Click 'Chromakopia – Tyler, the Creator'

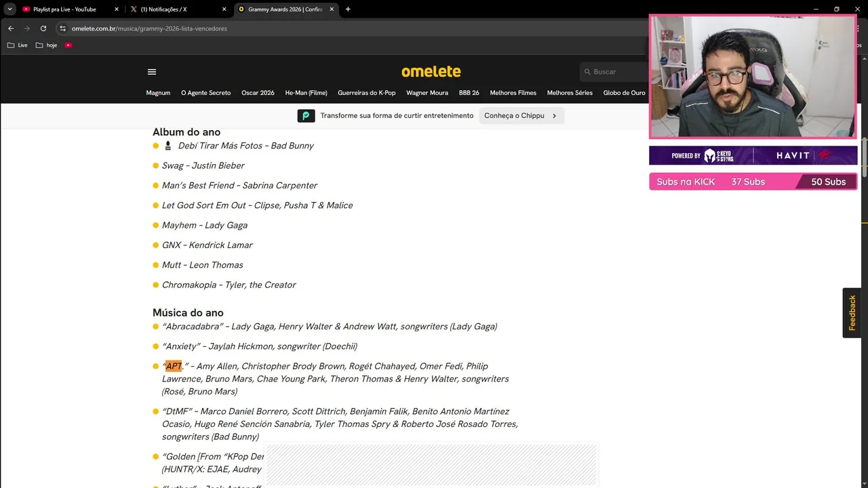coord(229,285)
